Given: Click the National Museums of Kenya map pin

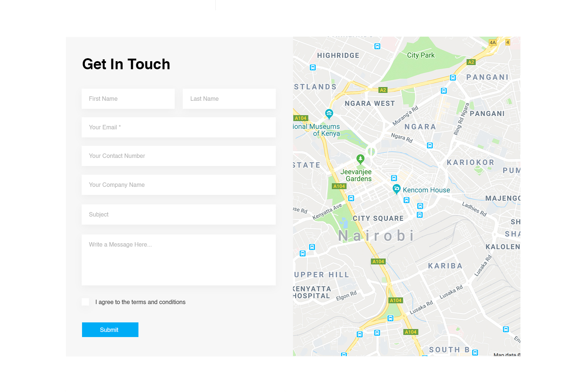Looking at the screenshot, I should tap(329, 113).
